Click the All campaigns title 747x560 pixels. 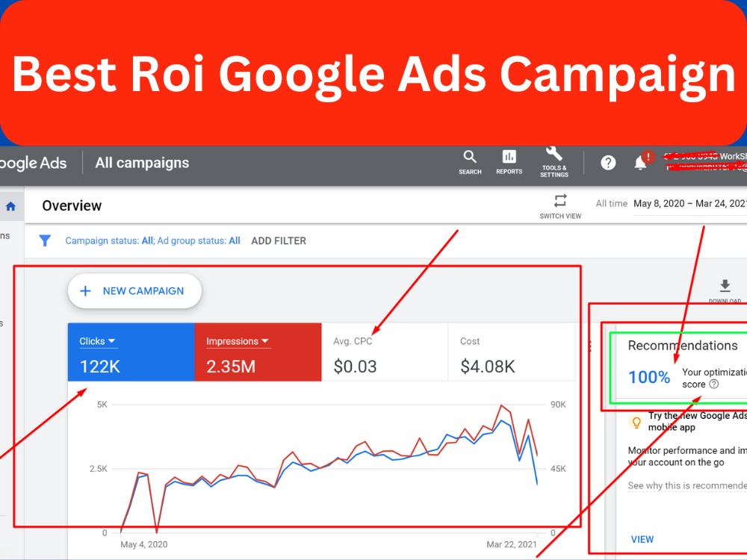142,163
